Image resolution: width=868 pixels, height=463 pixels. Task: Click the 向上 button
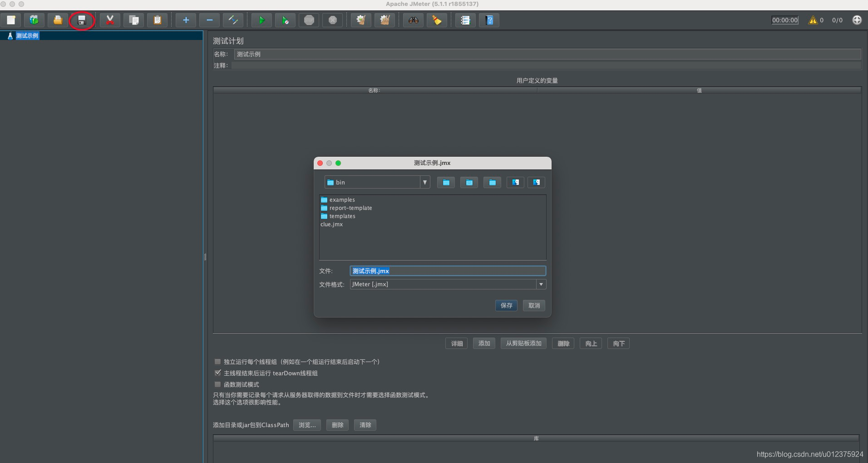point(591,344)
